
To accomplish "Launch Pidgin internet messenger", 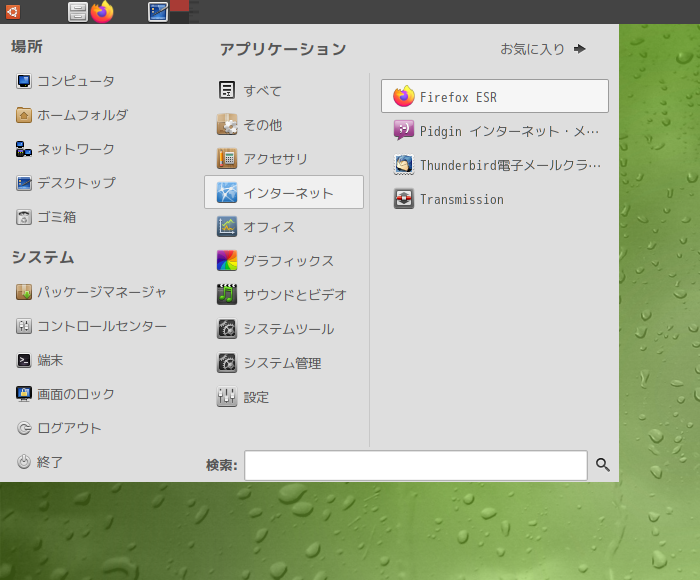I will 495,131.
